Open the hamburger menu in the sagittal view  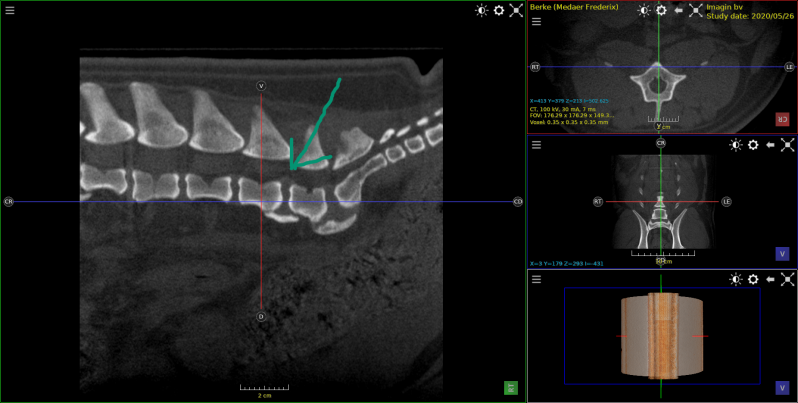pos(10,10)
